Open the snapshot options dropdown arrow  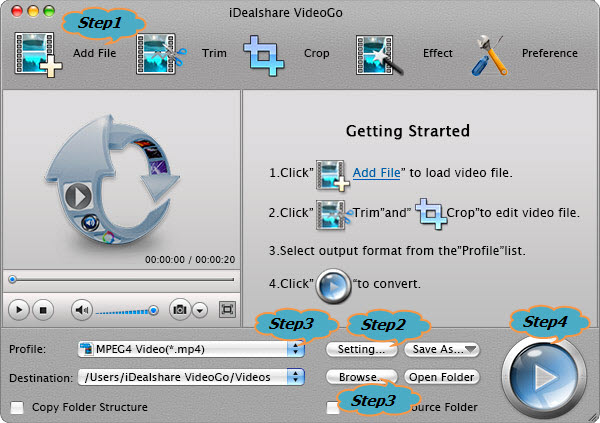(200, 310)
